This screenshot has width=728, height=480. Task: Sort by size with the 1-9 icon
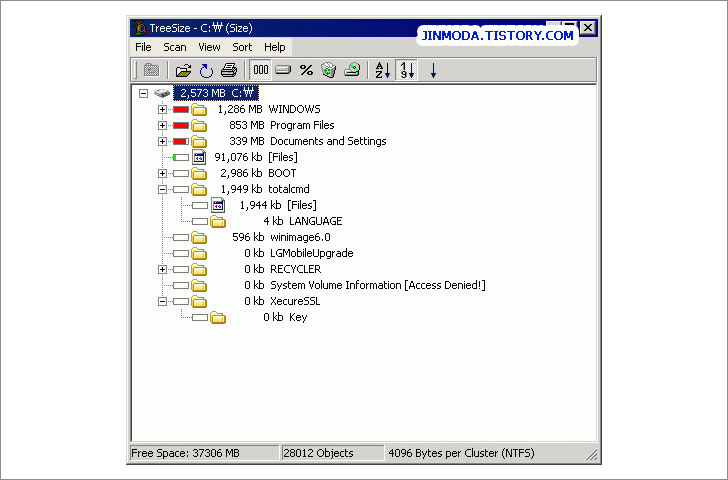pos(407,70)
